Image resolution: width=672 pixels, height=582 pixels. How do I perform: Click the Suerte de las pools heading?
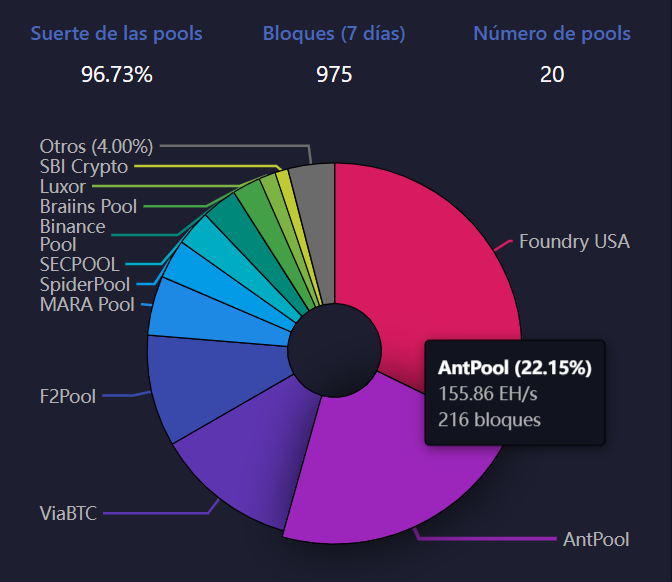pos(117,33)
